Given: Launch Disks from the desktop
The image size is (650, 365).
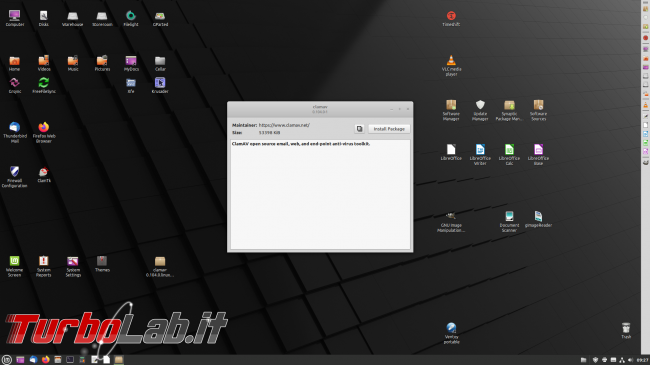Looking at the screenshot, I should point(44,18).
